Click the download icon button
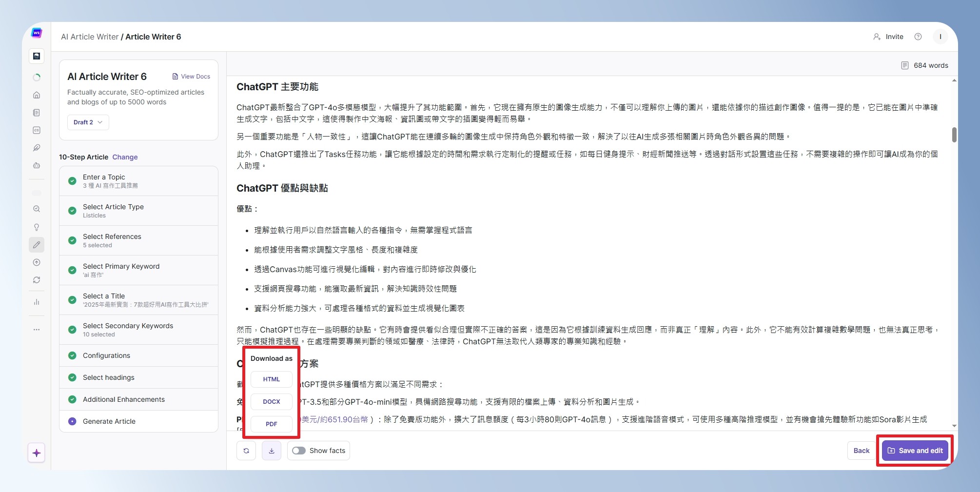Viewport: 980px width, 492px height. click(x=272, y=451)
